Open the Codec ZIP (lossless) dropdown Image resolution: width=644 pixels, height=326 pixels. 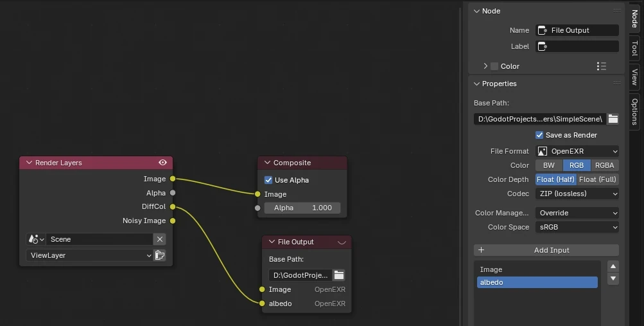[577, 194]
